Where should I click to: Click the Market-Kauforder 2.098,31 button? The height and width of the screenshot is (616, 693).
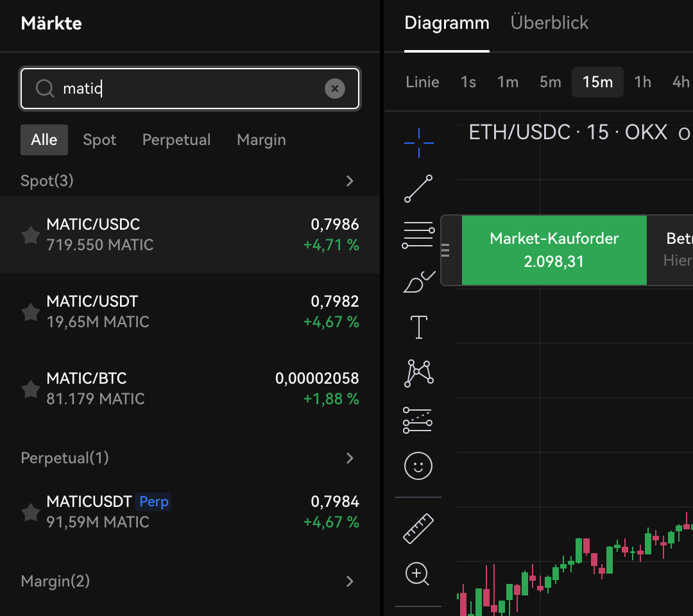[x=554, y=250]
